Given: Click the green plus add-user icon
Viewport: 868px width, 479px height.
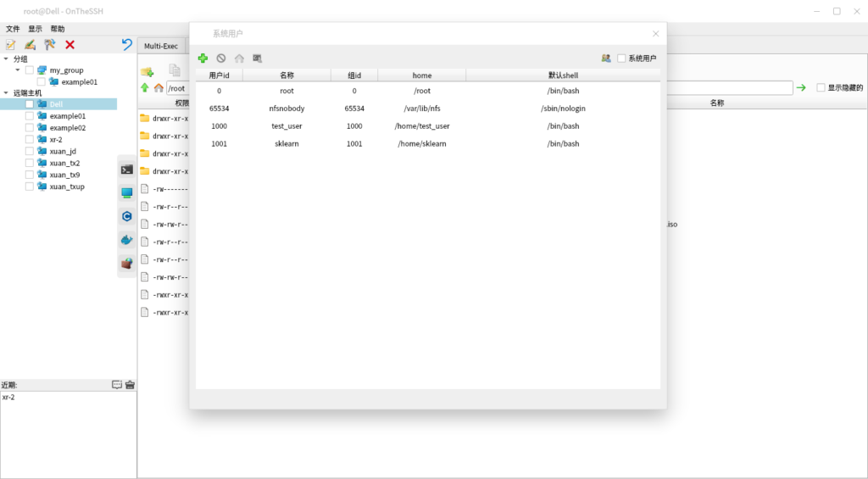Looking at the screenshot, I should 203,58.
